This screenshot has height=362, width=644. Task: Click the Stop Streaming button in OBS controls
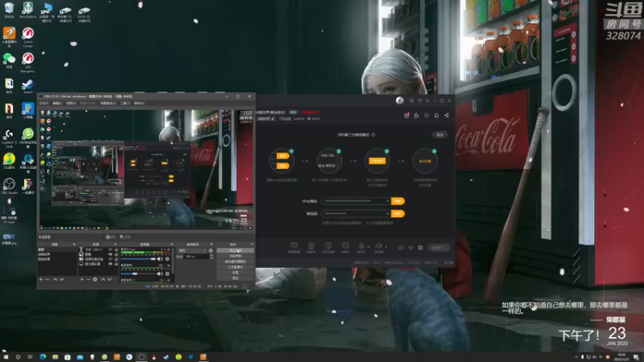(235, 250)
